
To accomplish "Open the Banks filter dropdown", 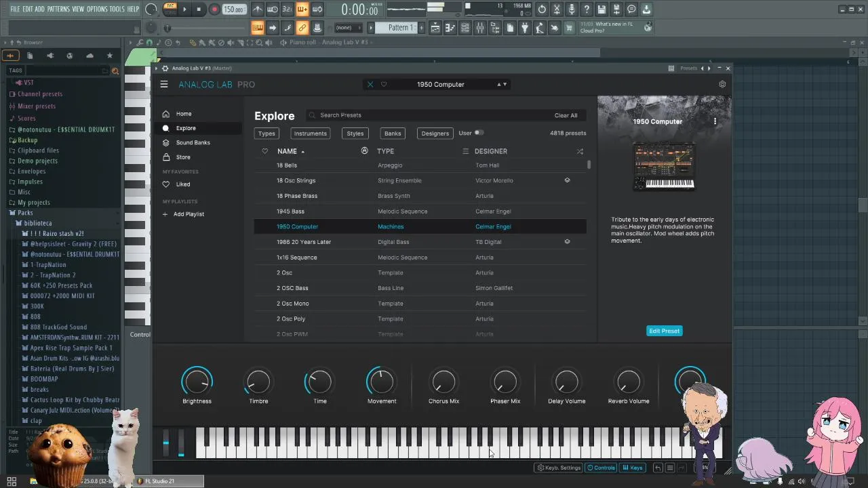I will (393, 134).
